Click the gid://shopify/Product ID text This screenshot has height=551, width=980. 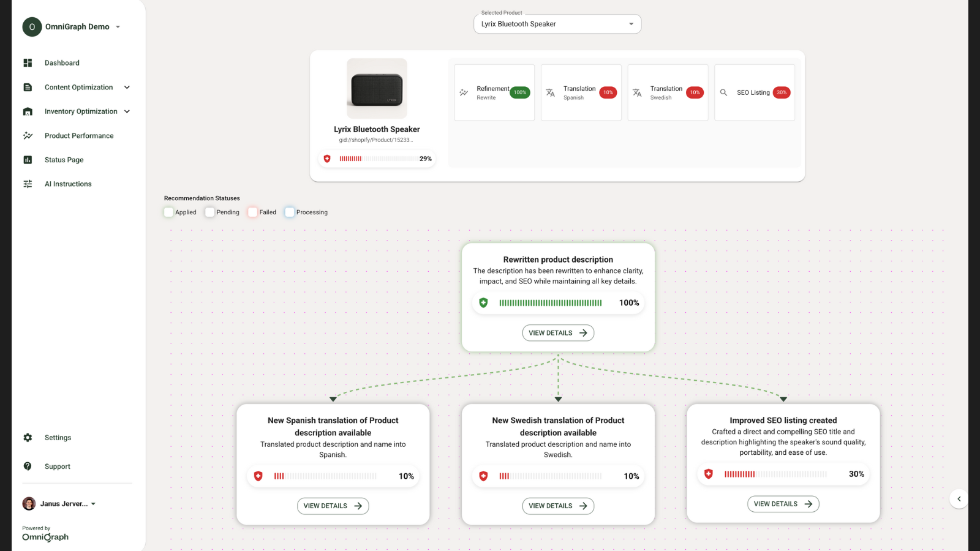click(x=376, y=140)
